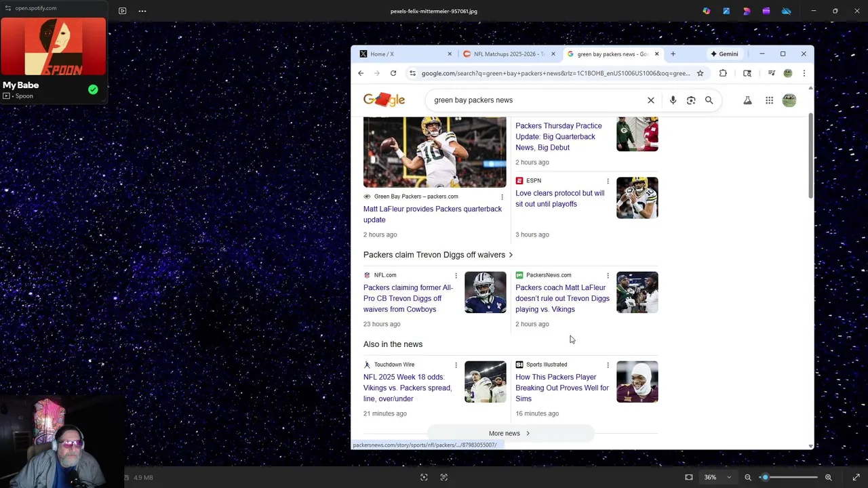The image size is (868, 488).
Task: Close the Home / X tab
Action: point(450,54)
